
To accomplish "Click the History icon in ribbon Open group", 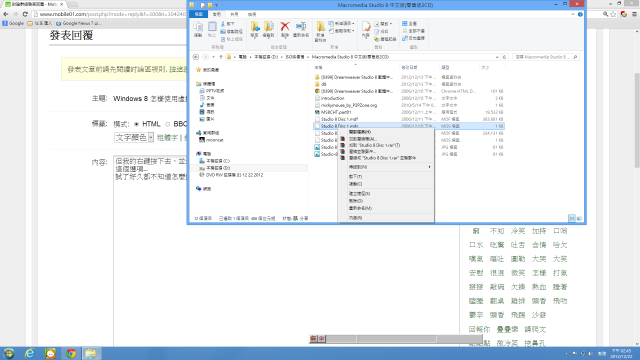I will point(376,39).
